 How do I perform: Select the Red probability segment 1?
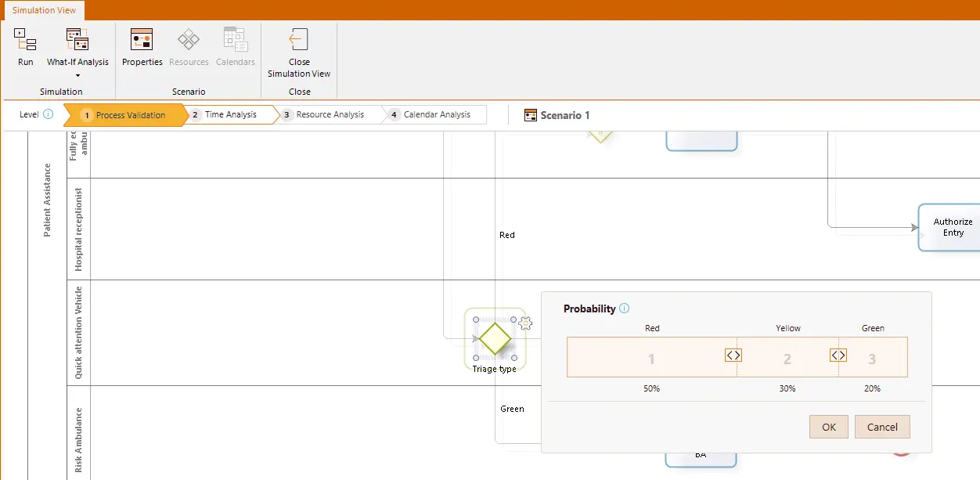[651, 359]
